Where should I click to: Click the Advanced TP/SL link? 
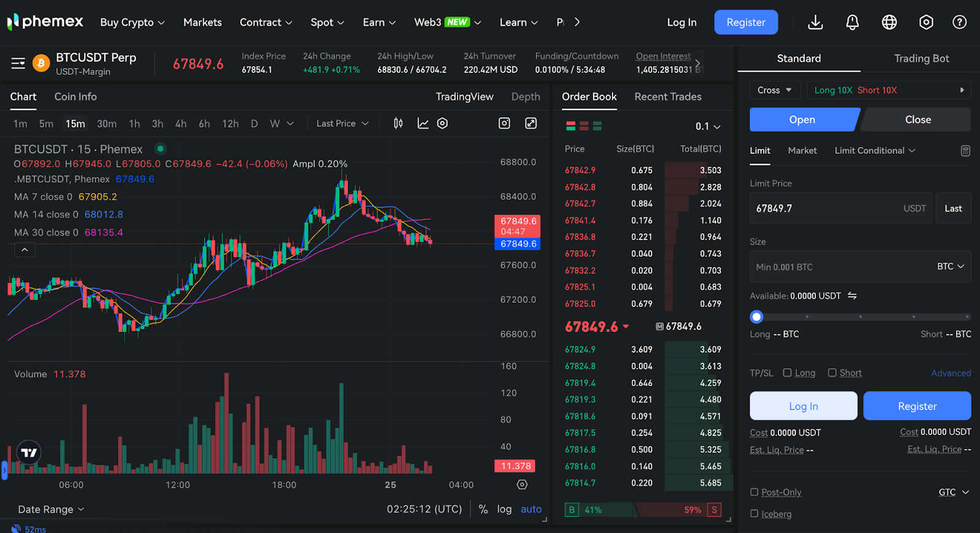pos(951,373)
